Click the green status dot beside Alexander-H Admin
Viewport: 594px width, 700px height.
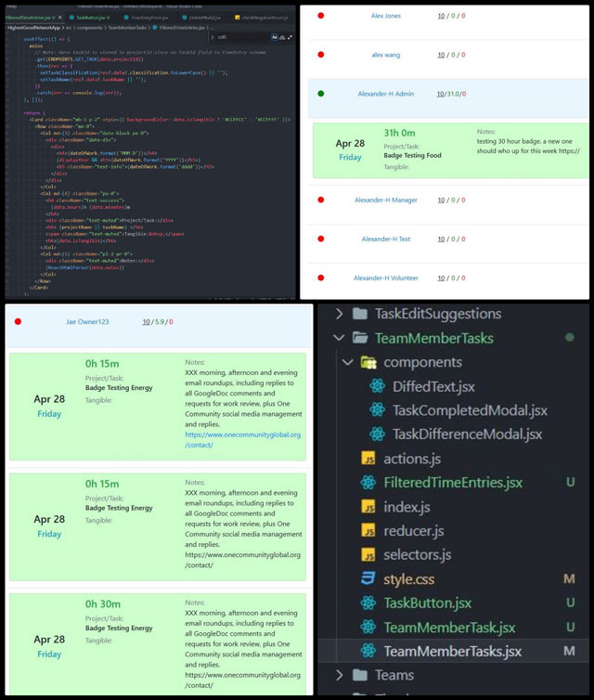[x=321, y=94]
